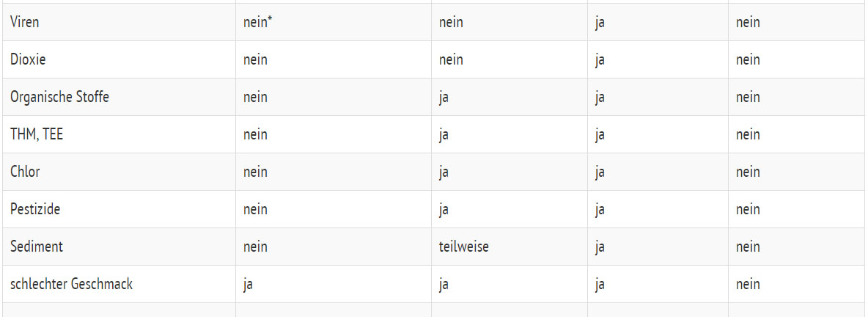The width and height of the screenshot is (868, 317).
Task: Click the Viren row label
Action: click(x=25, y=22)
